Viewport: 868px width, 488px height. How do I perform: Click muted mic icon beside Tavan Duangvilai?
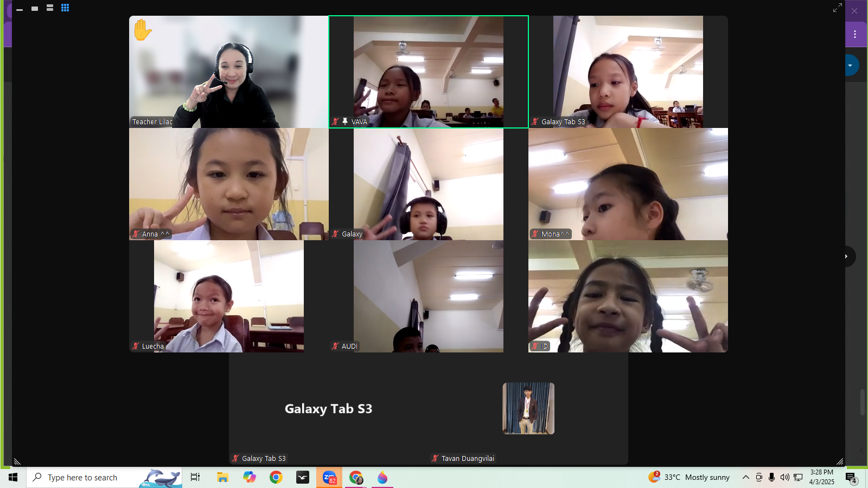pos(435,458)
